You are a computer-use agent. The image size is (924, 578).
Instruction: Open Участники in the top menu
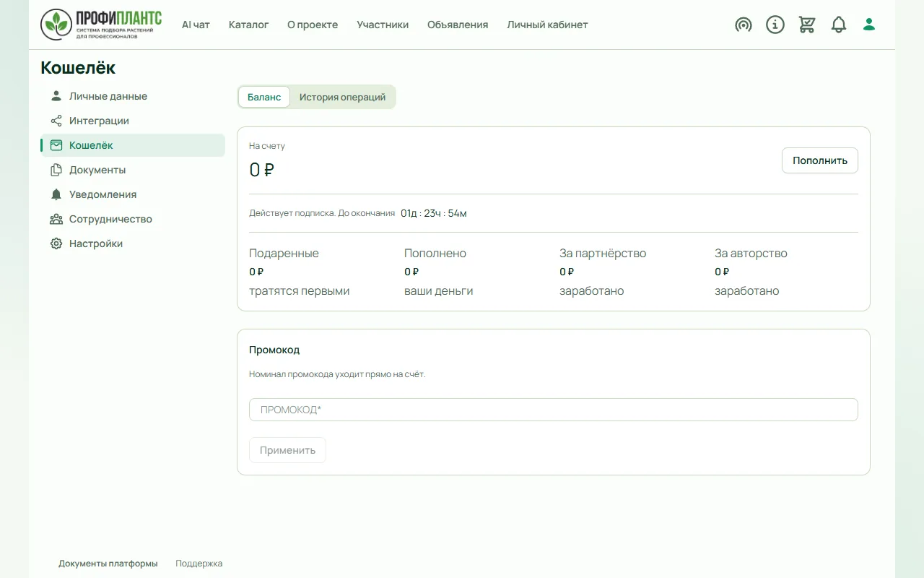383,25
